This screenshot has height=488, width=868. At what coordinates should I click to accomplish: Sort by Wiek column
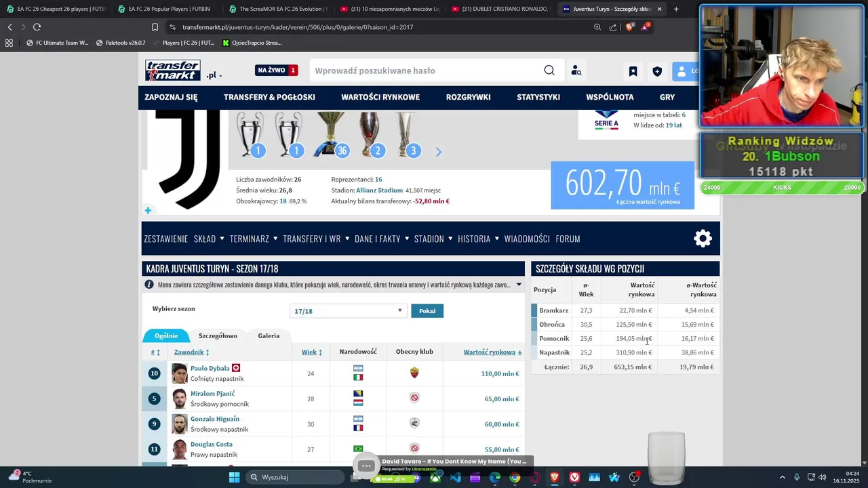[x=312, y=352]
